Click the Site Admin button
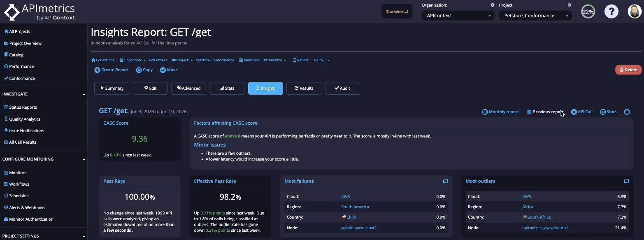The width and height of the screenshot is (644, 240). coord(397,12)
